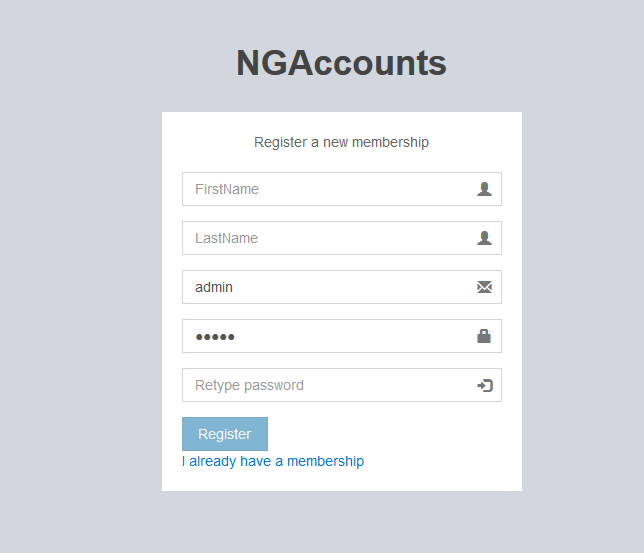Click the envelope icon in email field
The height and width of the screenshot is (553, 644).
[x=484, y=287]
